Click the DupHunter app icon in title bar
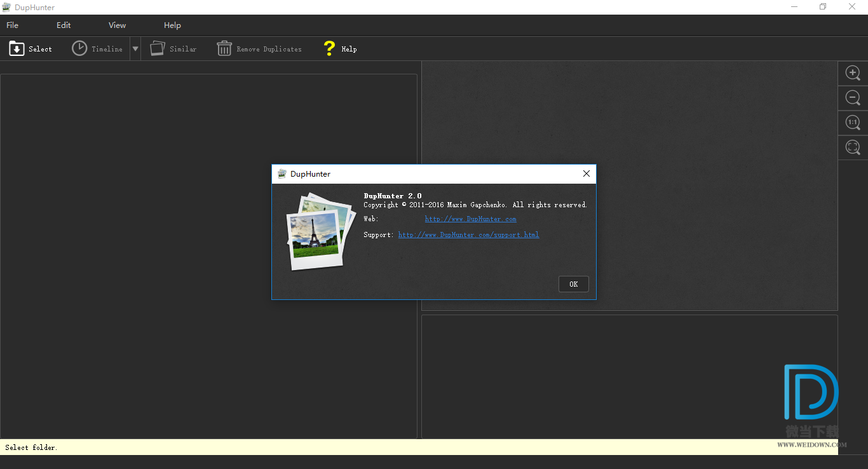The width and height of the screenshot is (868, 469). (7, 7)
